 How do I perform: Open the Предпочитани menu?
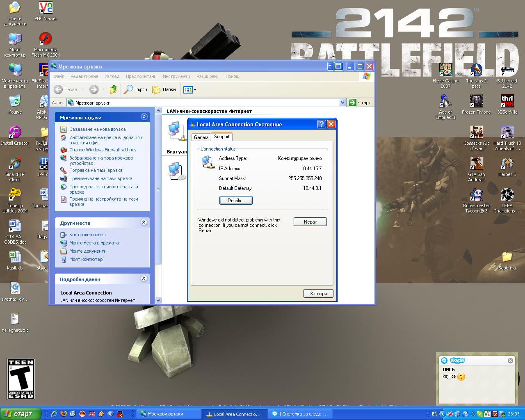(x=141, y=76)
